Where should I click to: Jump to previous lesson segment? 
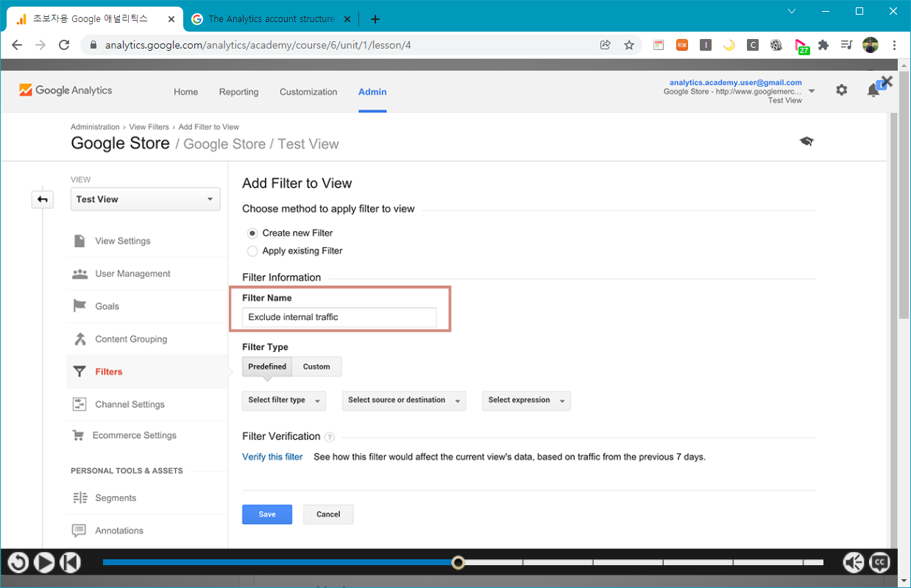click(69, 563)
